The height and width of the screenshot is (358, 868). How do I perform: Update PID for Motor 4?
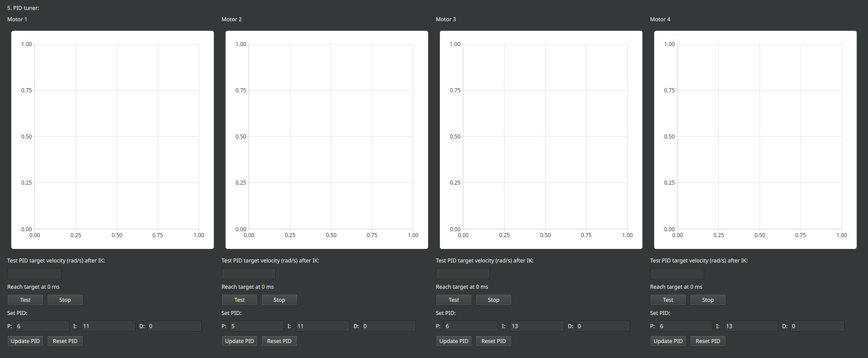click(668, 341)
